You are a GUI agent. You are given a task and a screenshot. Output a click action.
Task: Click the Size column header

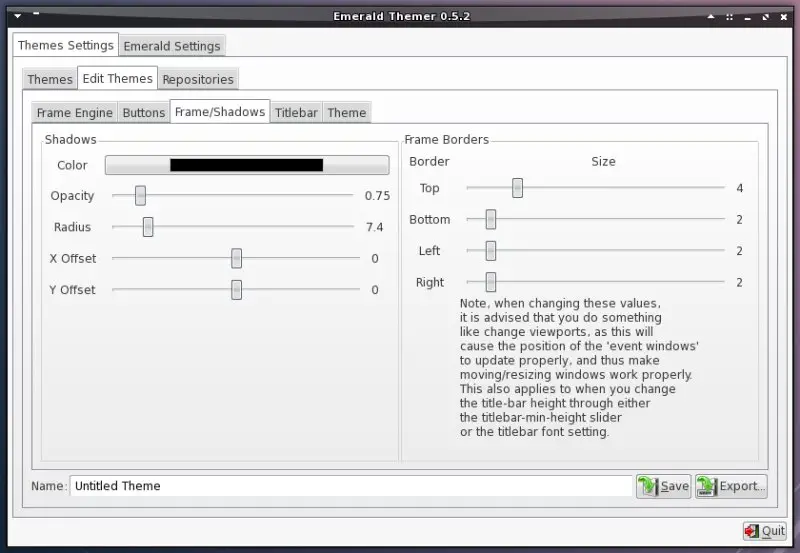point(603,162)
